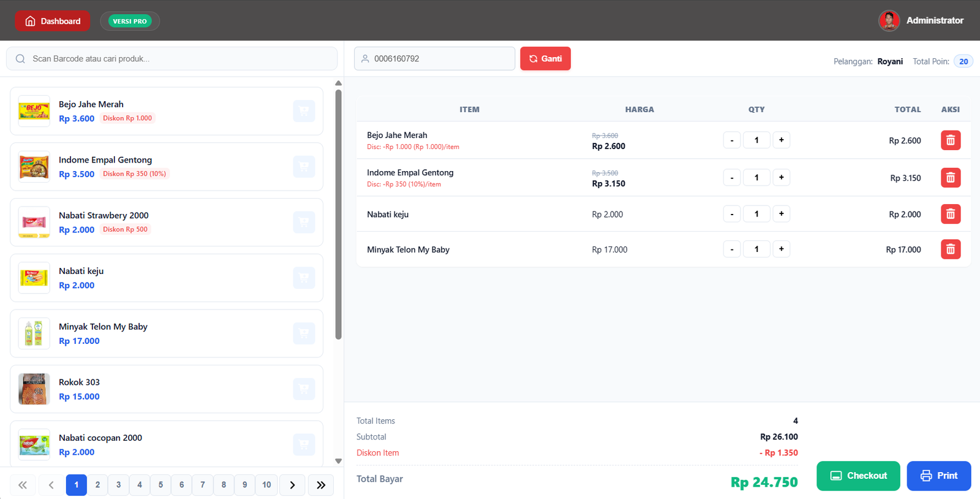Increase quantity of Minyak Telon My Baby
980x499 pixels.
782,250
